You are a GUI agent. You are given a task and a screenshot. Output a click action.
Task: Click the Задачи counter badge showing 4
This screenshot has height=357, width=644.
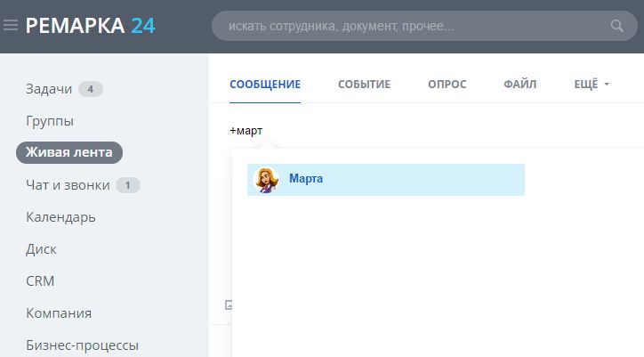click(91, 89)
